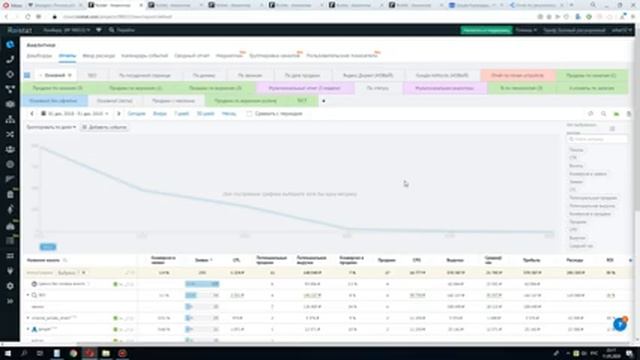Viewport: 640px width, 360px height.
Task: Click search magnifier icon above the chart
Action: pos(603,114)
